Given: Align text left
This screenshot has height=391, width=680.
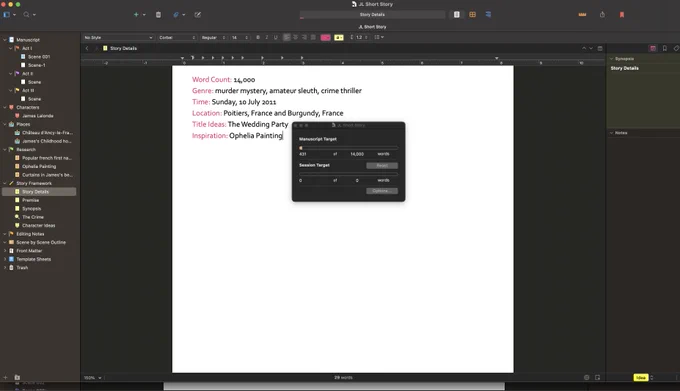Looking at the screenshot, I should tap(287, 38).
